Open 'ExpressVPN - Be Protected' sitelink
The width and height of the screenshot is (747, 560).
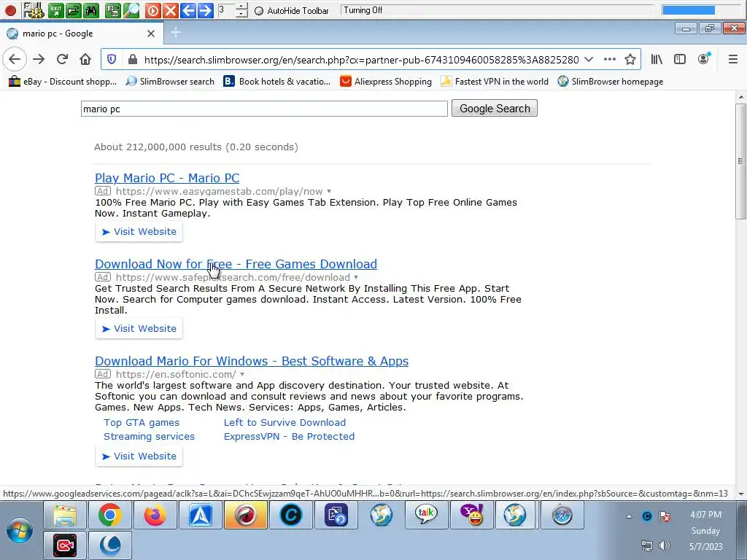289,437
